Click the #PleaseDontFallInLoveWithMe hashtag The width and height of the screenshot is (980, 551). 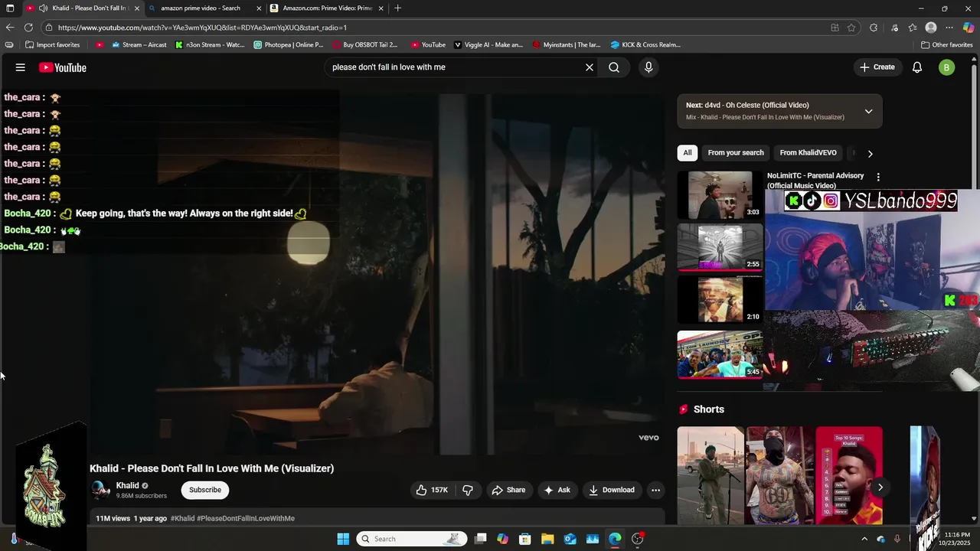[246, 518]
